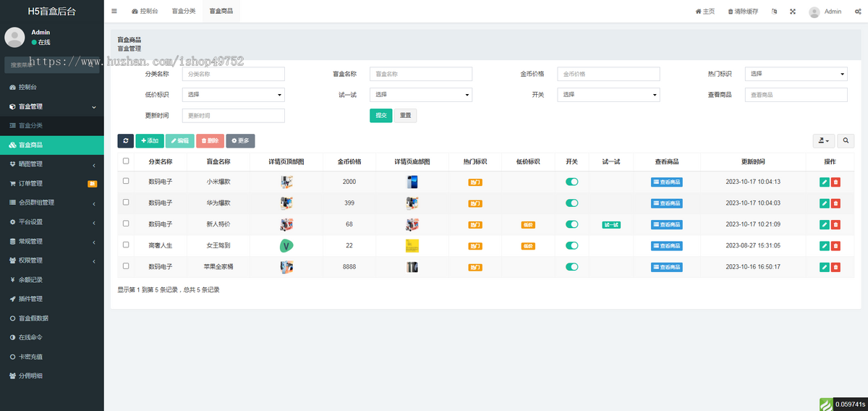Edit the 女王驾到 row
This screenshot has width=868, height=411.
tap(824, 246)
